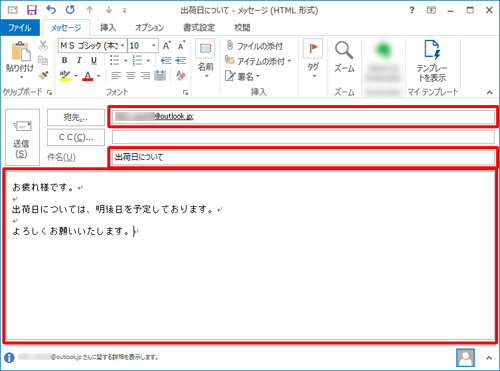The width and height of the screenshot is (500, 371).
Task: Toggle underline formatting
Action: point(94,60)
